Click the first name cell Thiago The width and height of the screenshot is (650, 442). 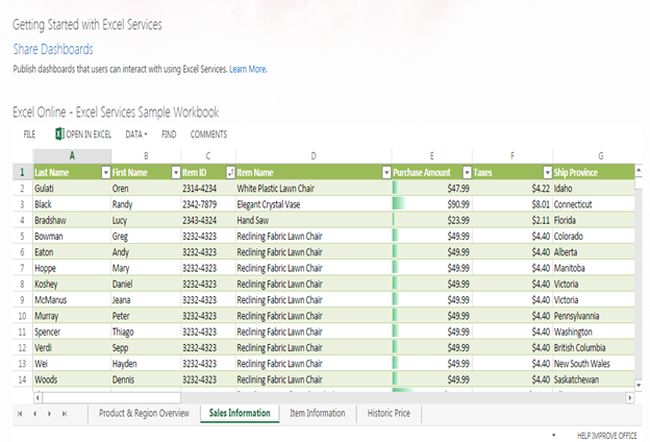(146, 332)
